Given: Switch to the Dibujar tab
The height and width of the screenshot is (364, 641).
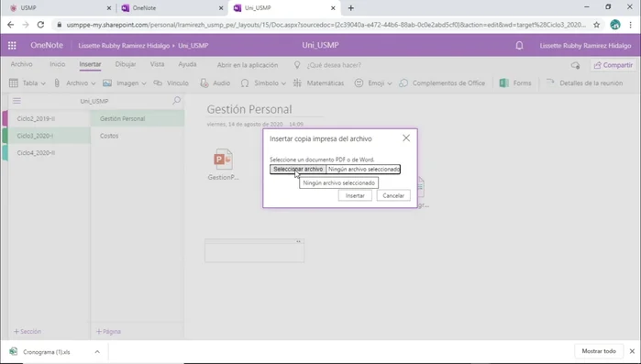Looking at the screenshot, I should coord(126,64).
